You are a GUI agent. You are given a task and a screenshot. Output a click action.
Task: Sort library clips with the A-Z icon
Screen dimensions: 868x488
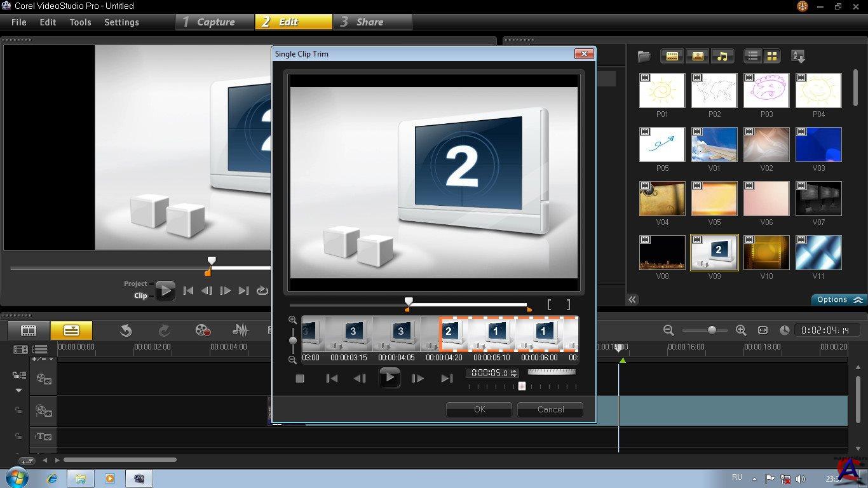tap(798, 57)
